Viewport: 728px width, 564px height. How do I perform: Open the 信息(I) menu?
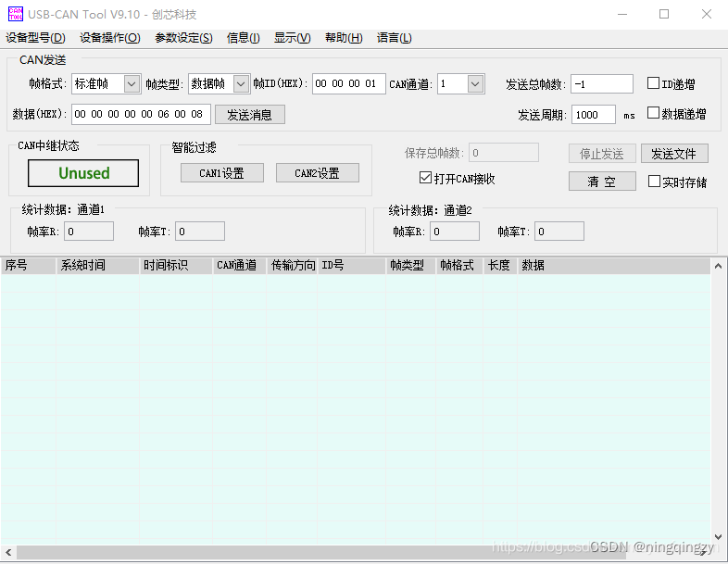243,38
